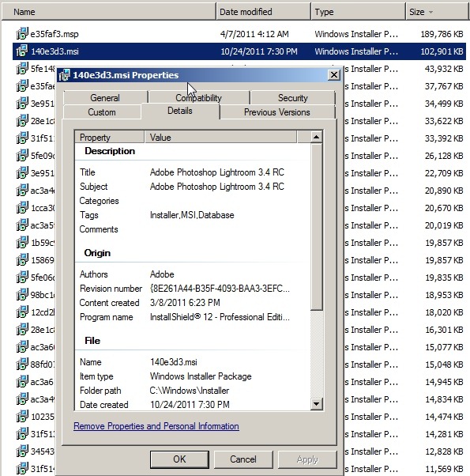Screen dimensions: 470x476
Task: Sort file list by Date modified column
Action: coord(264,12)
